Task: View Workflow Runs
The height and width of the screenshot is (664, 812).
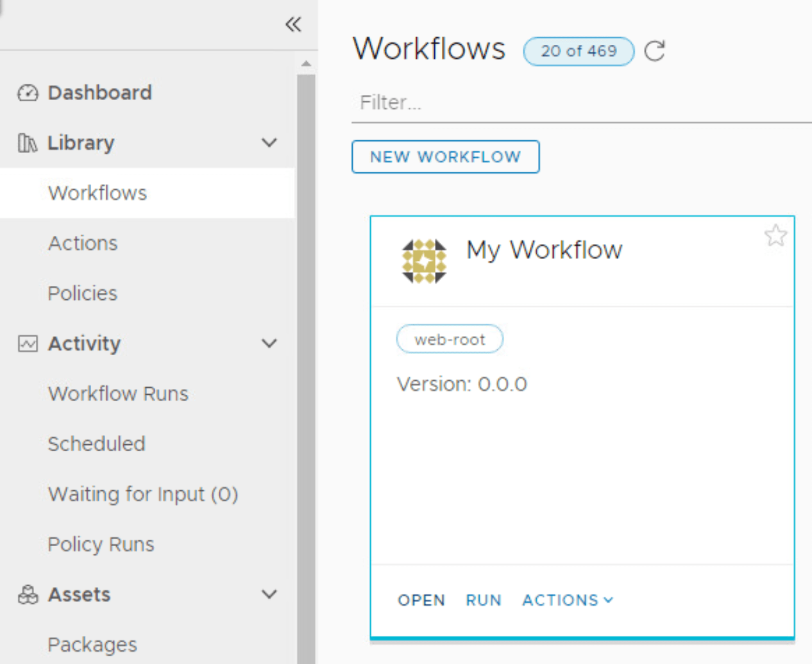Action: (x=118, y=394)
